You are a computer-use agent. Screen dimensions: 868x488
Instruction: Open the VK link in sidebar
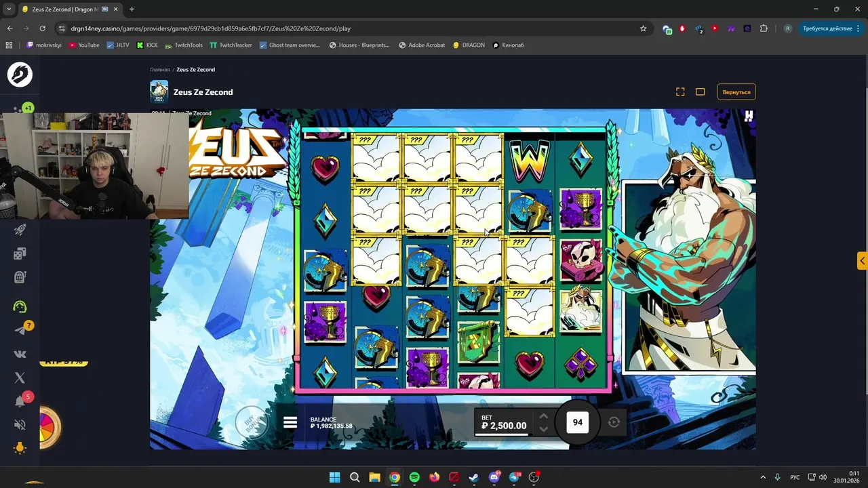pyautogui.click(x=20, y=354)
